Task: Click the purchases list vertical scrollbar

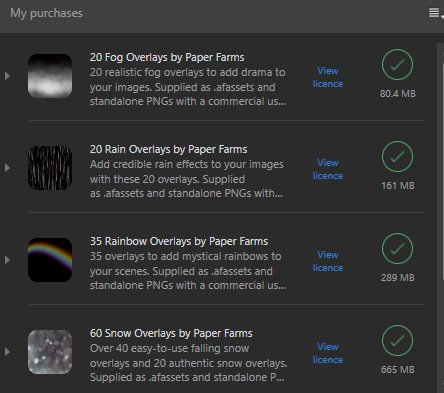Action: 440,218
